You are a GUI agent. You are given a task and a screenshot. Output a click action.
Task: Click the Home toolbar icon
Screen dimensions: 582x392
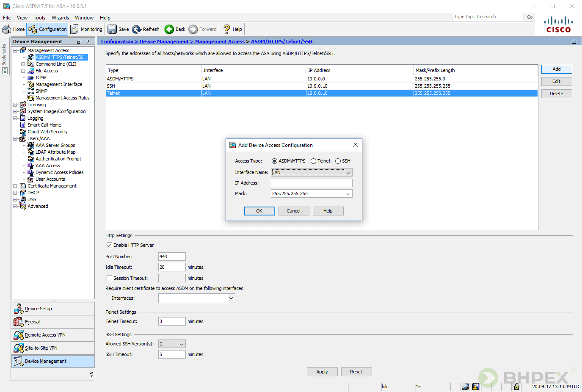[7, 29]
